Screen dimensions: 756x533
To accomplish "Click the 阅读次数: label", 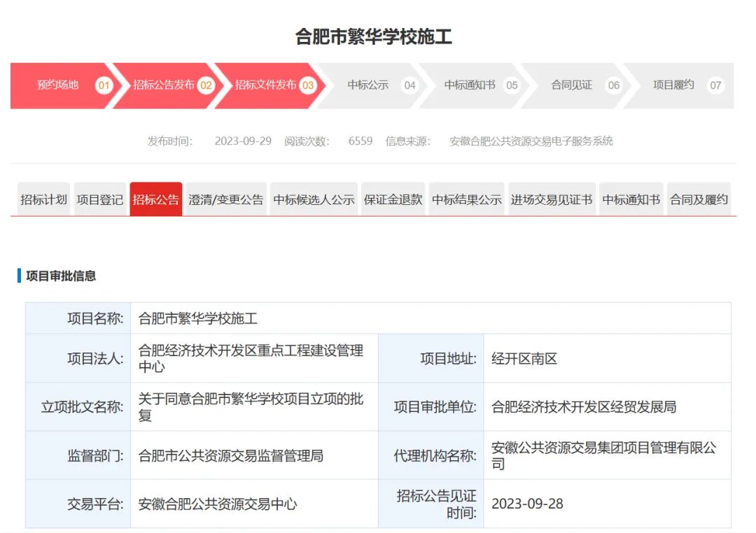I will (307, 141).
